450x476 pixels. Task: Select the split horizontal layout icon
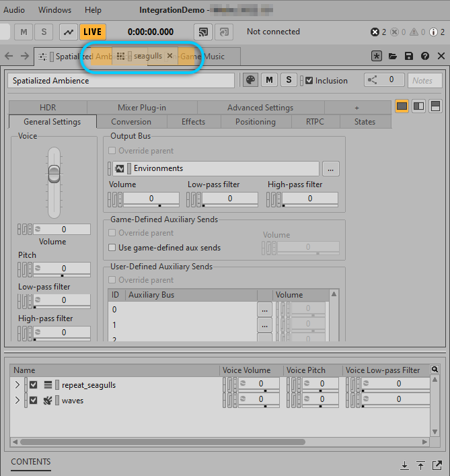[435, 106]
